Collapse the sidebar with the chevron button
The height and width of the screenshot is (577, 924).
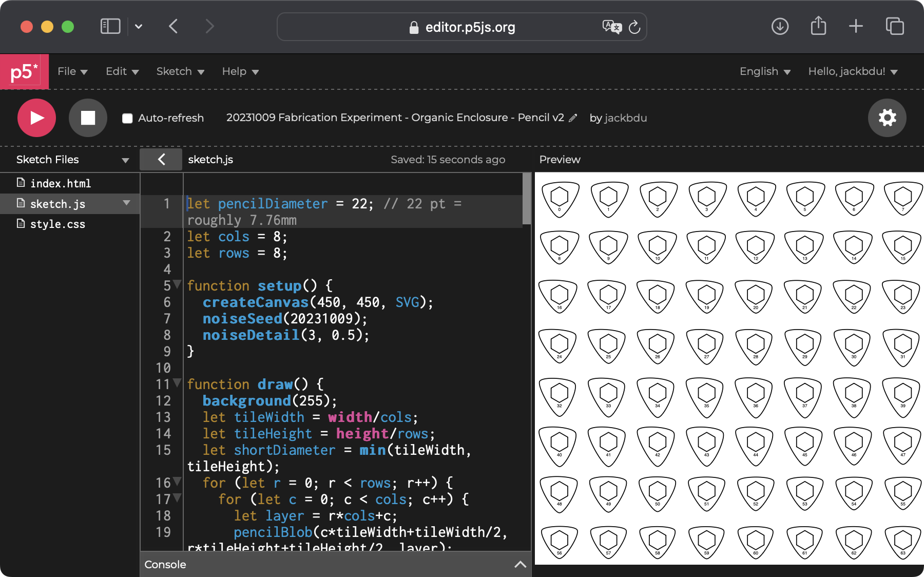coord(161,160)
